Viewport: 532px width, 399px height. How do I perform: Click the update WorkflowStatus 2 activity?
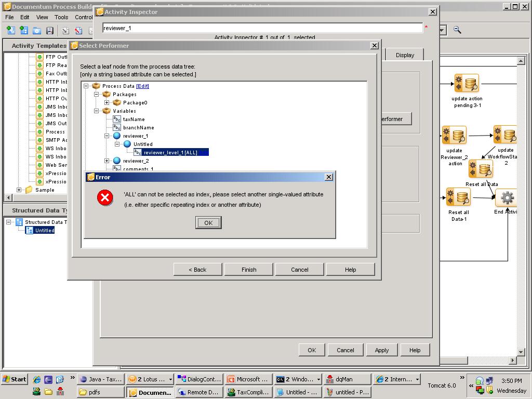pos(505,135)
